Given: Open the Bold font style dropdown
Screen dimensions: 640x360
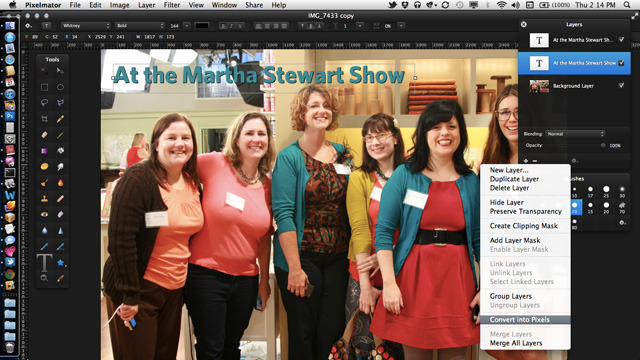Looking at the screenshot, I should tap(140, 26).
